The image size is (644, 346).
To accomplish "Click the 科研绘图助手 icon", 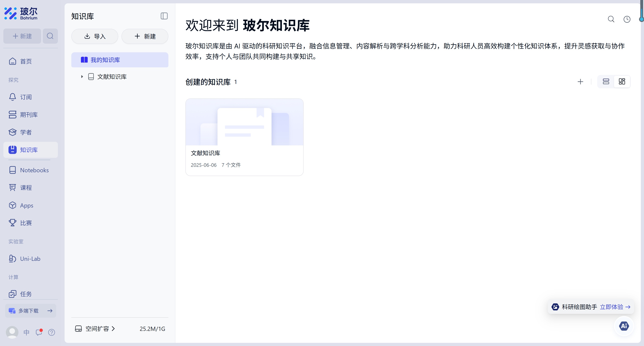I will pos(555,307).
